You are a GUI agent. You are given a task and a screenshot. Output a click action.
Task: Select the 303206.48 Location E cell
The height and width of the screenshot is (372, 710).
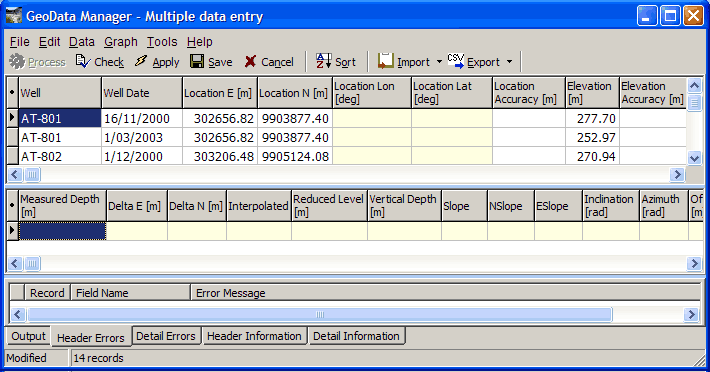coord(220,157)
